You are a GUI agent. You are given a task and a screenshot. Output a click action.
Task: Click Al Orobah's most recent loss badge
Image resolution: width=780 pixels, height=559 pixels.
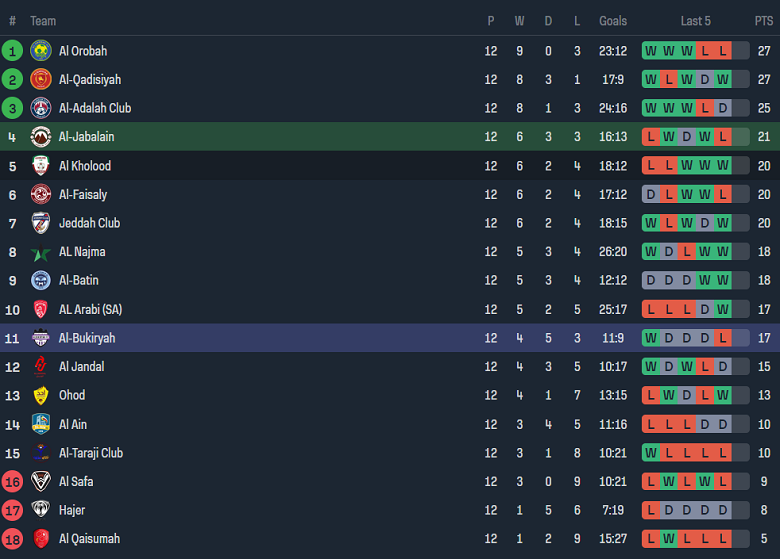[x=723, y=51]
